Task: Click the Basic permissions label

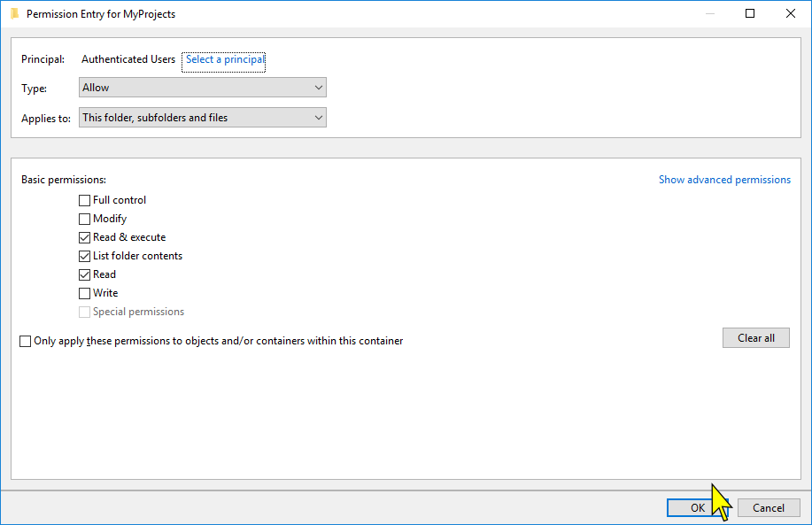Action: [x=64, y=180]
